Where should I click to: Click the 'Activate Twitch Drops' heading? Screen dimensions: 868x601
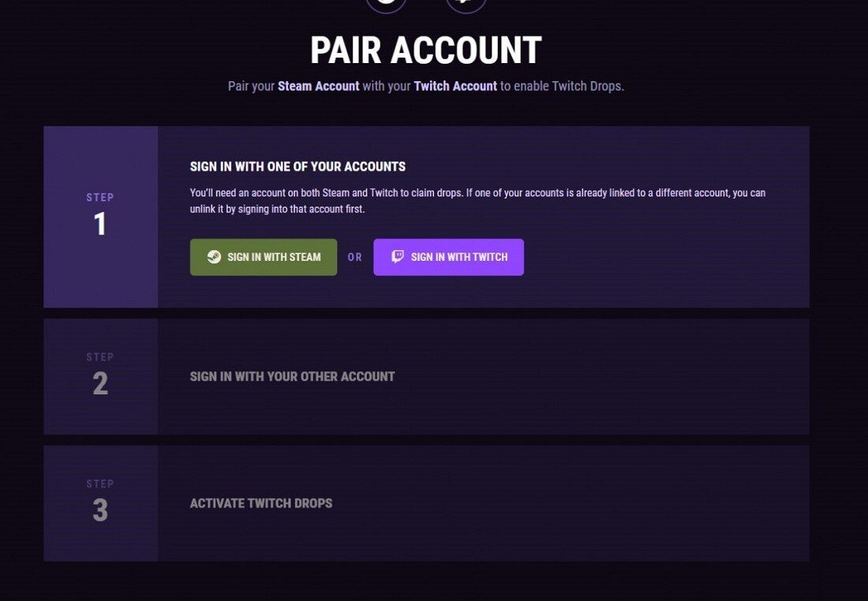click(261, 503)
